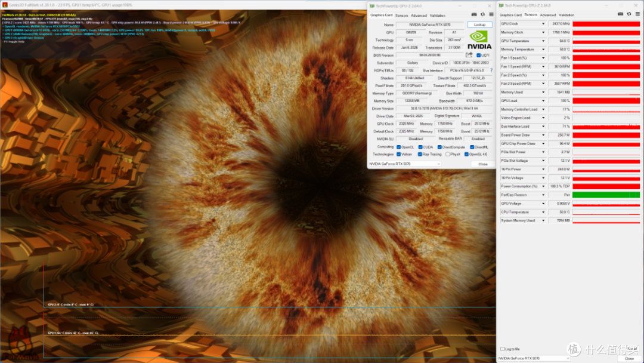Switch to Advanced tab in left GPU-Z window

(419, 16)
